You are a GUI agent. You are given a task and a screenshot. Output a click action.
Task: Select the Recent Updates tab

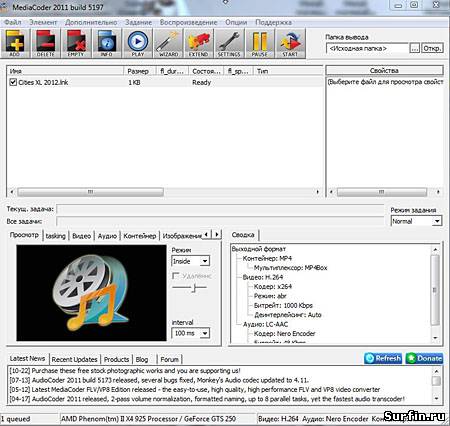(74, 360)
